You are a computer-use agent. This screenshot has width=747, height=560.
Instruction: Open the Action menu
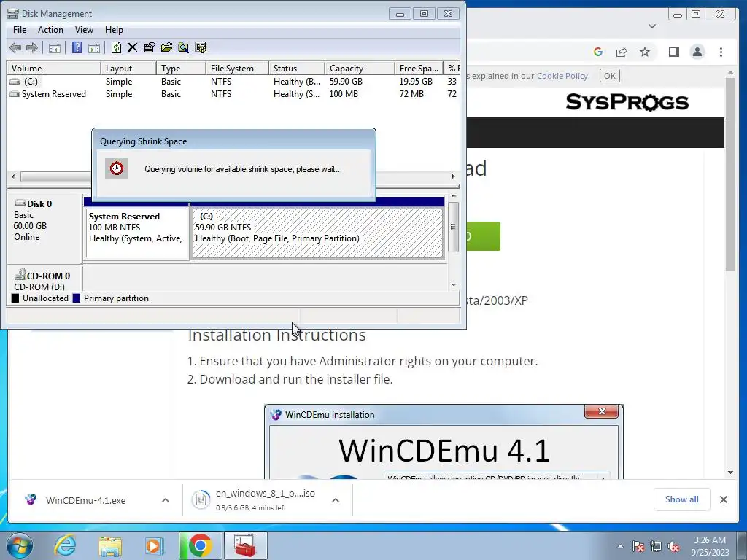pyautogui.click(x=50, y=29)
